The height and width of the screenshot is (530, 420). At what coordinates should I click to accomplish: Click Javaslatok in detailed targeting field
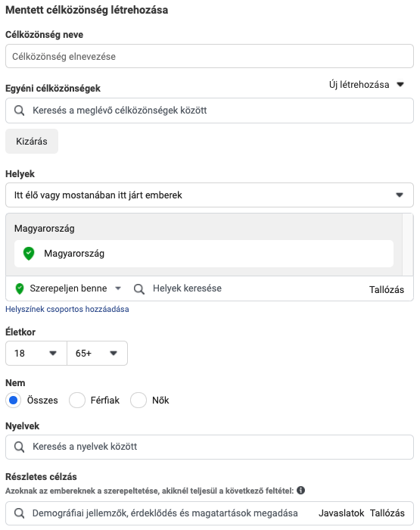(x=341, y=513)
